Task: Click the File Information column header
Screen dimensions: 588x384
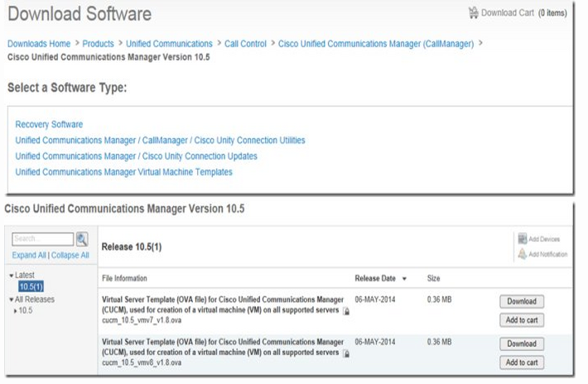Action: coord(124,278)
